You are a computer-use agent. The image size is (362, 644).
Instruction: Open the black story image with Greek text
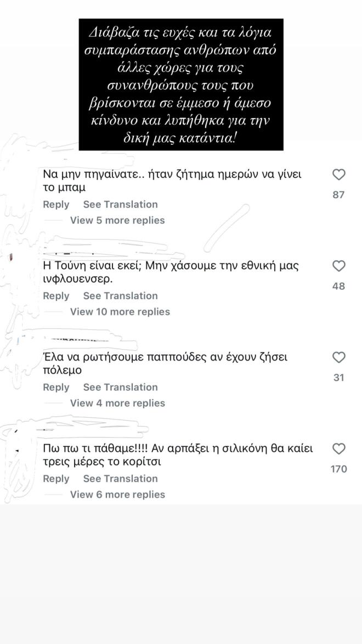(181, 84)
